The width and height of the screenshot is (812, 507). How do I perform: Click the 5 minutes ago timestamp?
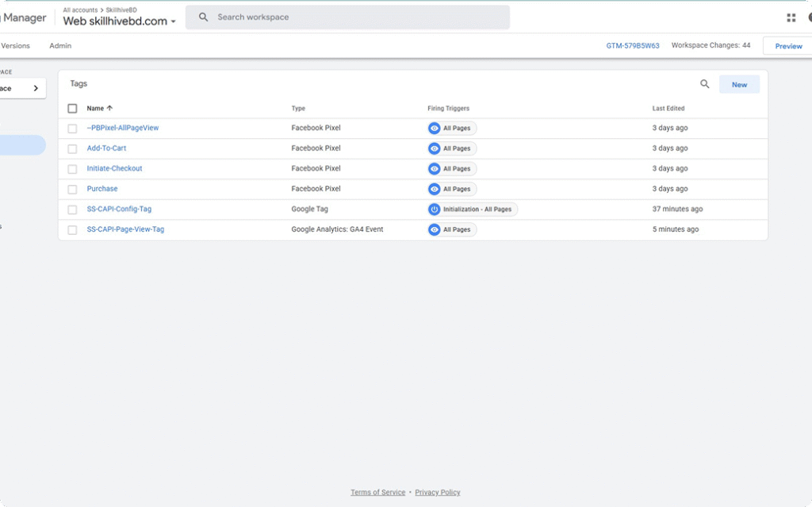coord(676,229)
